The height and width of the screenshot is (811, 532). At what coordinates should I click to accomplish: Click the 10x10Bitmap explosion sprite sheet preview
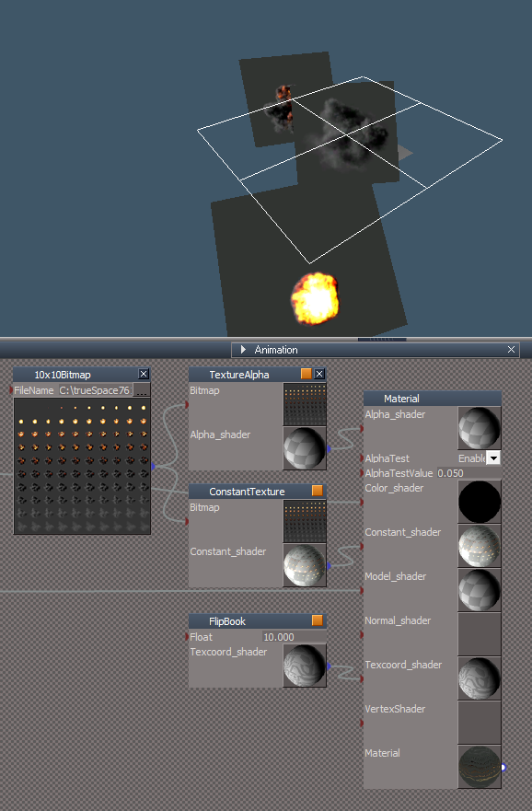[82, 466]
